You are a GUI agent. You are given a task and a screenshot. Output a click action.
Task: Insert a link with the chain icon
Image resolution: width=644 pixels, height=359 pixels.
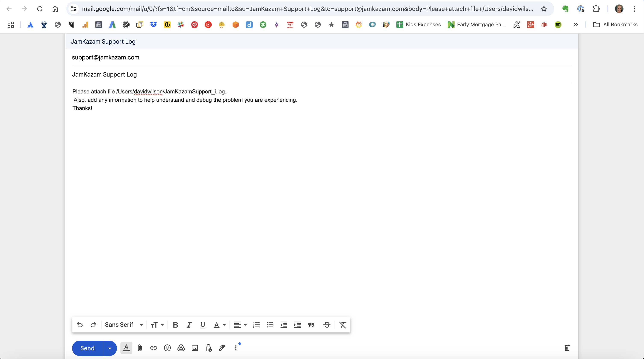[154, 348]
